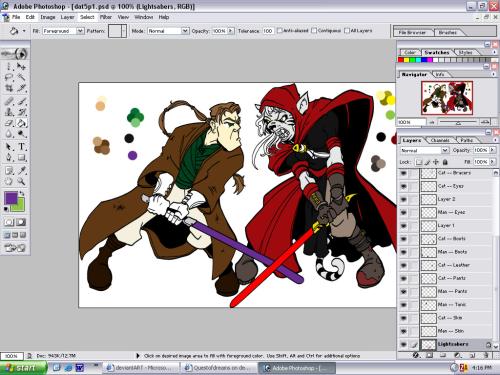Image resolution: width=500 pixels, height=375 pixels.
Task: Select the Brush tool
Action: coord(22,101)
